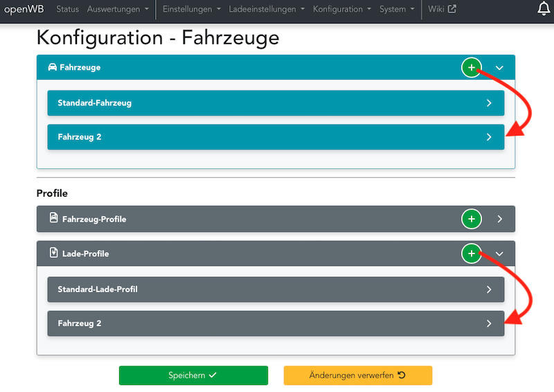Collapse the Lade-Profile section chevron
Image resolution: width=554 pixels, height=392 pixels.
(x=500, y=254)
